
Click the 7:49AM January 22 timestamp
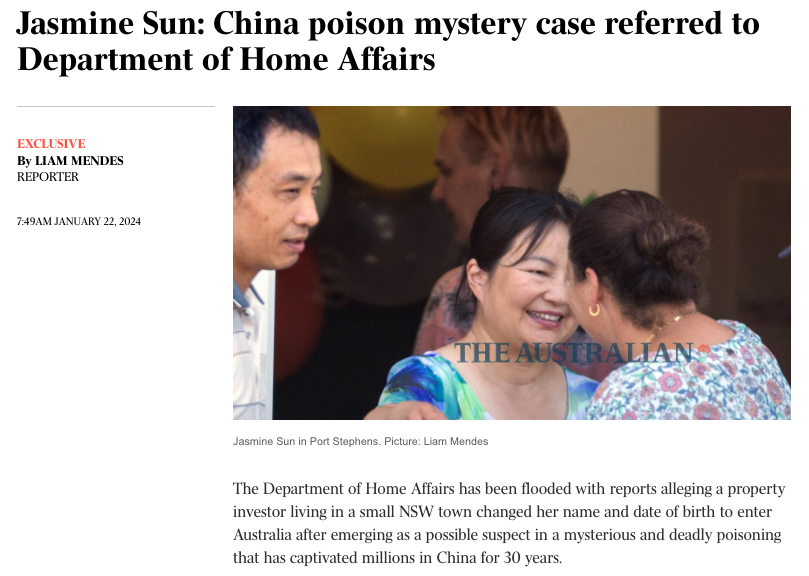[x=78, y=221]
